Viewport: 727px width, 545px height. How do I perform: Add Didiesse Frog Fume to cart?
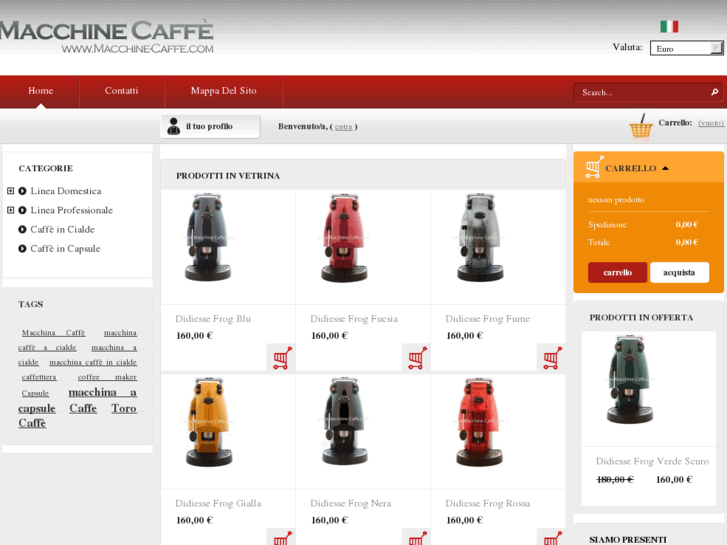tap(551, 358)
